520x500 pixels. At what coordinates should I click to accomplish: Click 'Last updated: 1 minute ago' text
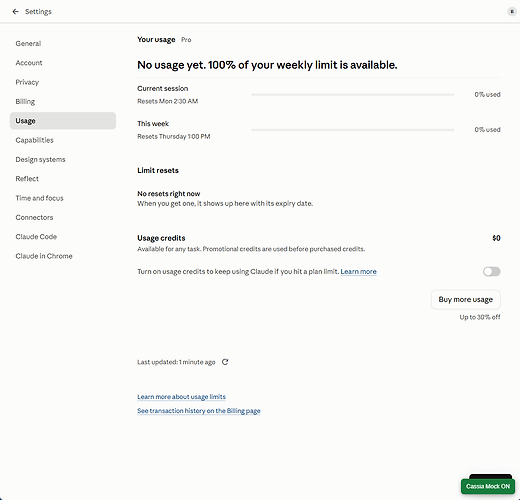pyautogui.click(x=176, y=362)
